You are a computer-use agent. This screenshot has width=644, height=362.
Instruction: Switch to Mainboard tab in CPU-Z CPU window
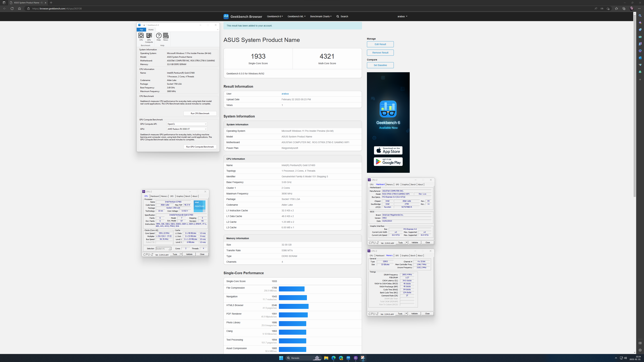[155, 196]
